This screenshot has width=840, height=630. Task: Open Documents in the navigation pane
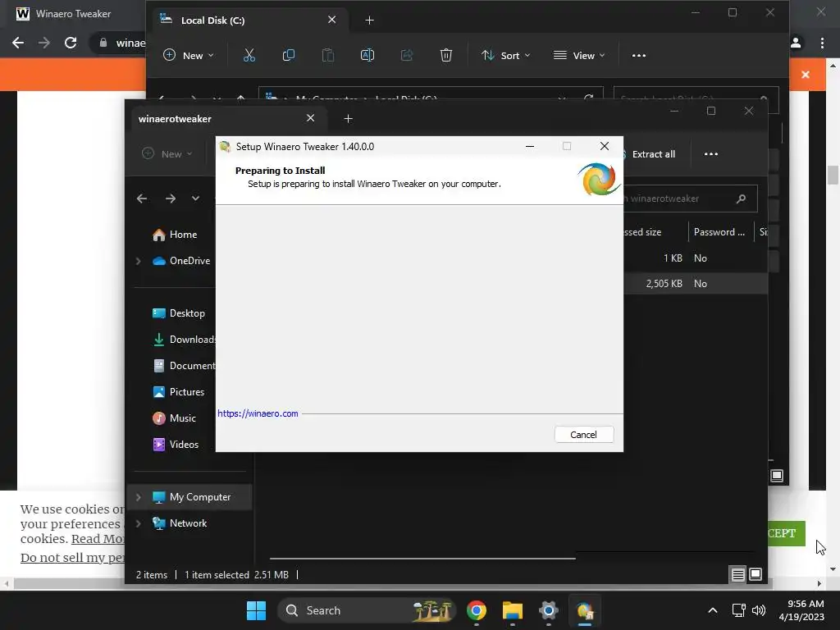[184, 366]
